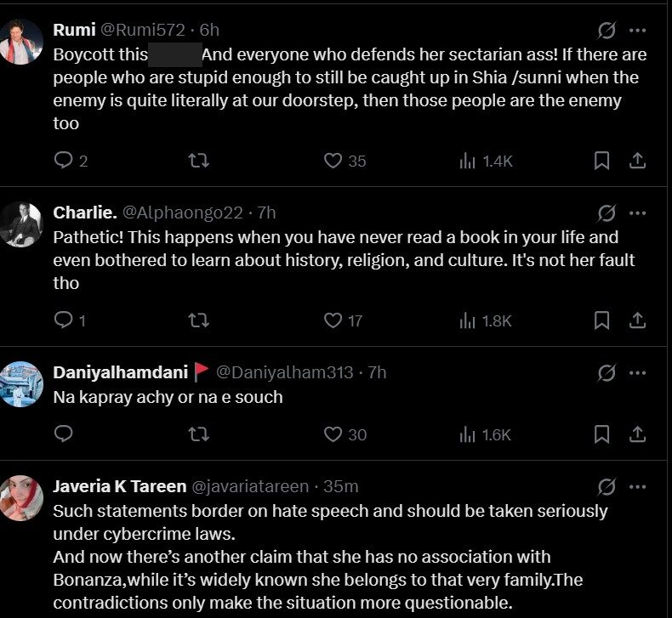Screen dimensions: 672x618
Task: Bookmark Rumi's tweet
Action: [x=601, y=161]
